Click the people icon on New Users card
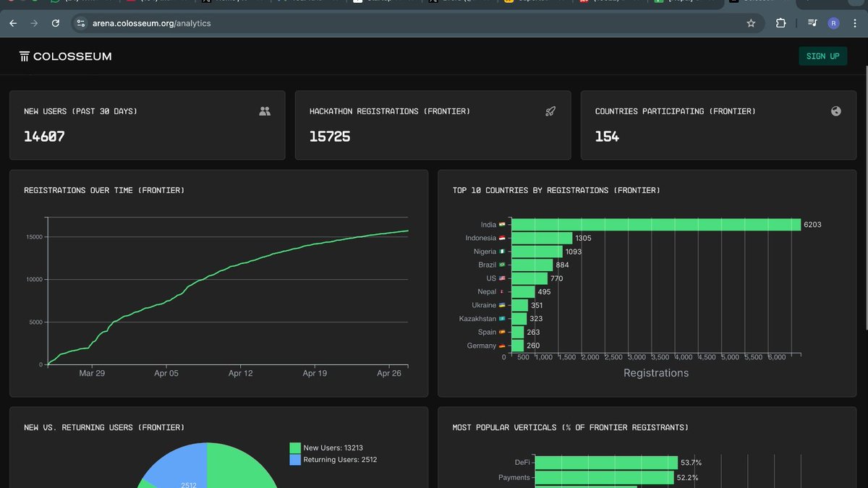Viewport: 868px width, 488px height. 265,111
